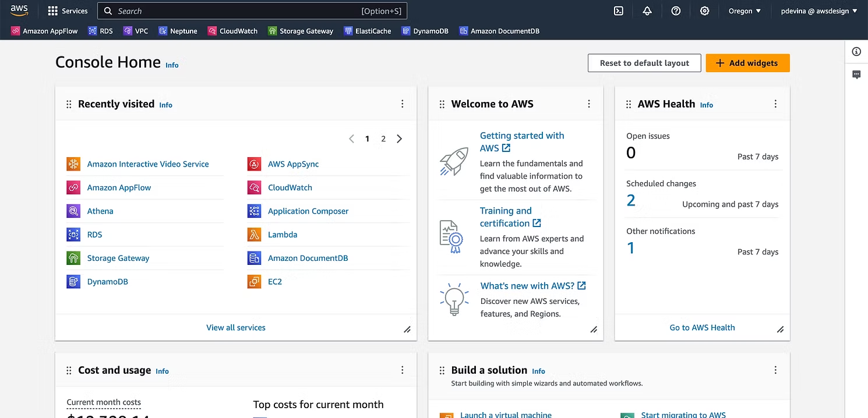868x418 pixels.
Task: Focus the top Search input field
Action: pyautogui.click(x=252, y=11)
